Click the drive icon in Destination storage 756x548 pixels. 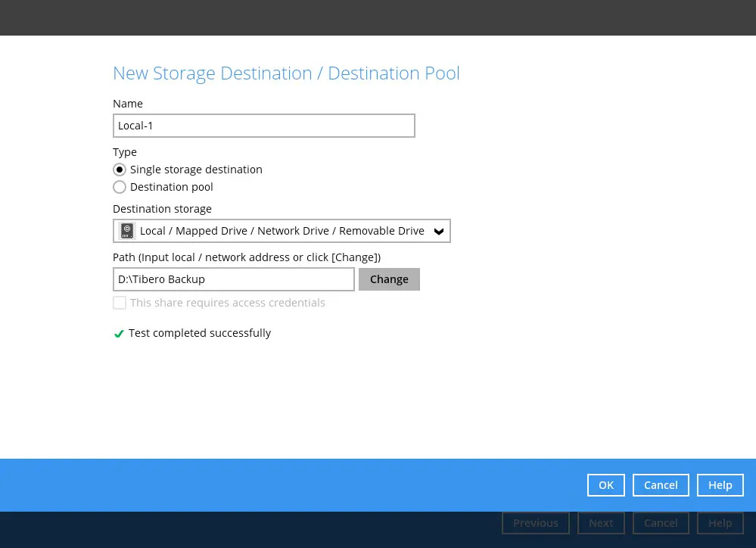coord(127,231)
